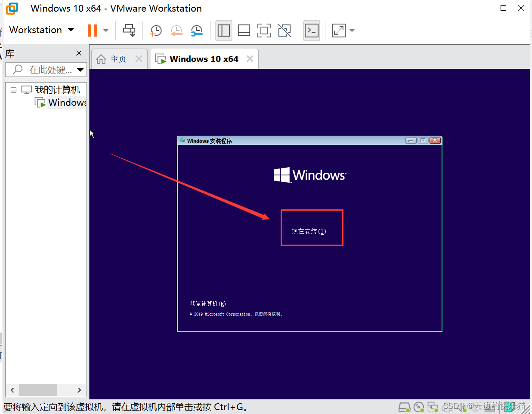Click the network adapter status icon
Image resolution: width=532 pixels, height=414 pixels.
tap(433, 407)
